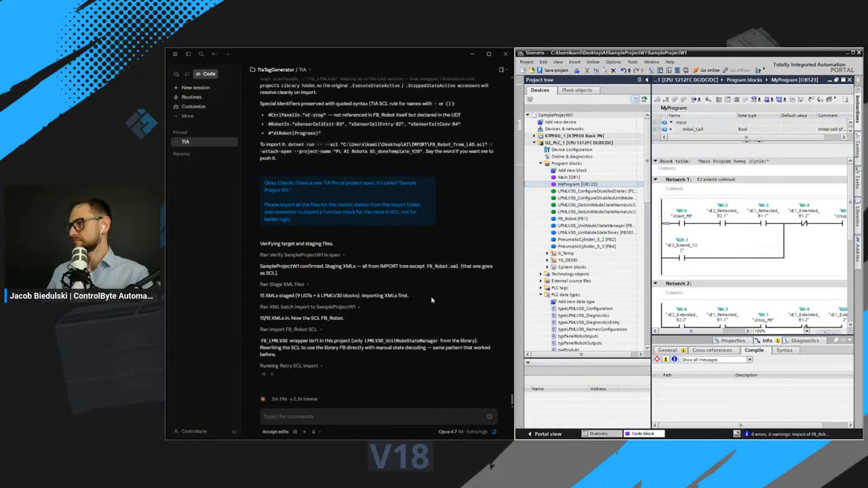Click the undo icon in TIA toolbar
Screen dimensions: 868x488
[623, 70]
